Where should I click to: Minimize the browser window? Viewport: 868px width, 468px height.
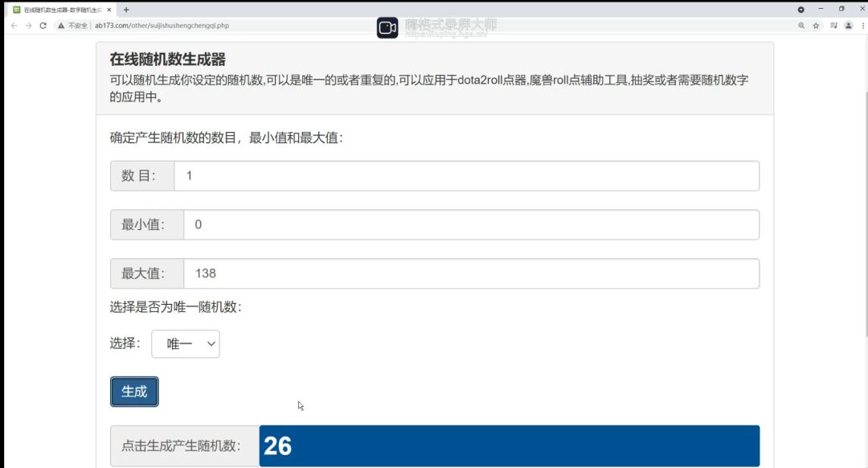click(821, 9)
